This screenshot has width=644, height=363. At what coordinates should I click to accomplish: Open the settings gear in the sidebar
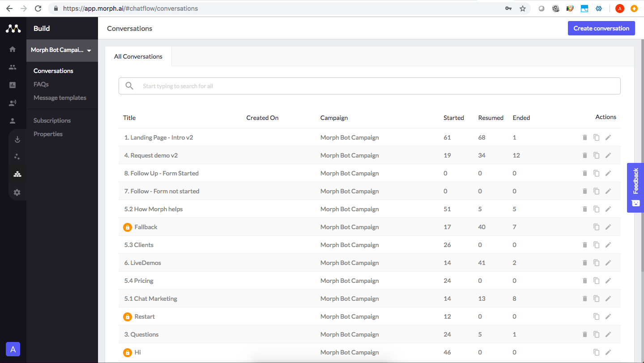click(17, 192)
